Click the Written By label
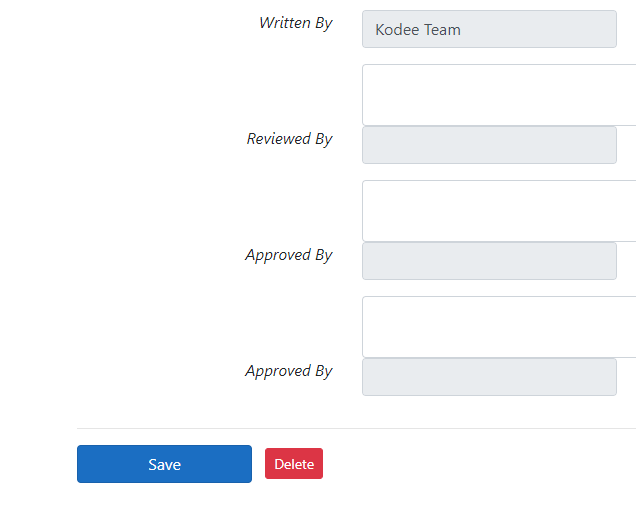 coord(295,23)
